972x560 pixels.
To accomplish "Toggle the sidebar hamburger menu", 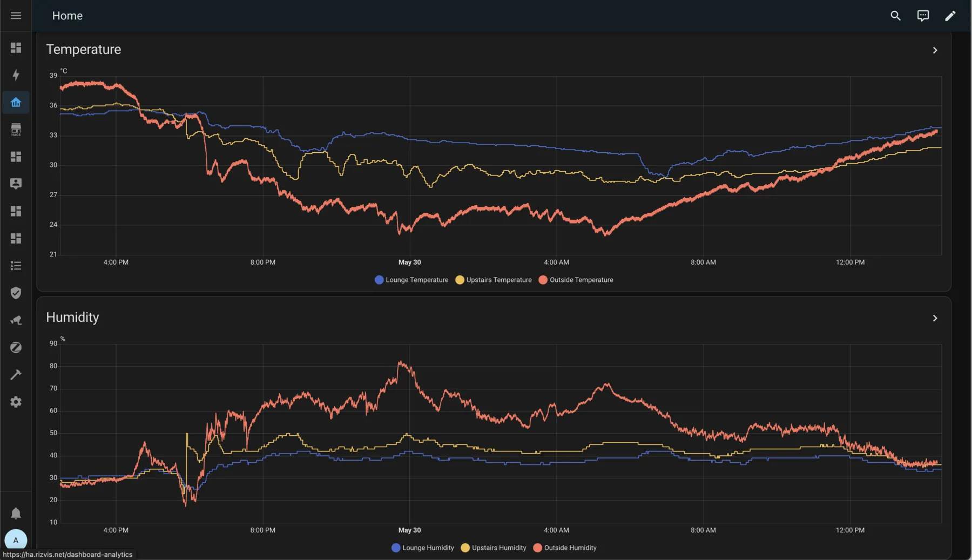I will [16, 16].
